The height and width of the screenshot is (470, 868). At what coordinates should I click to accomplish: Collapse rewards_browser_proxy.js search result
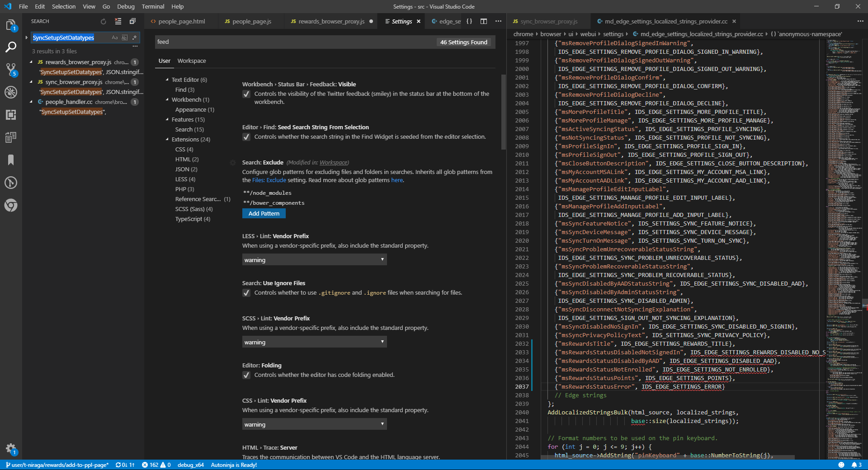click(x=31, y=62)
